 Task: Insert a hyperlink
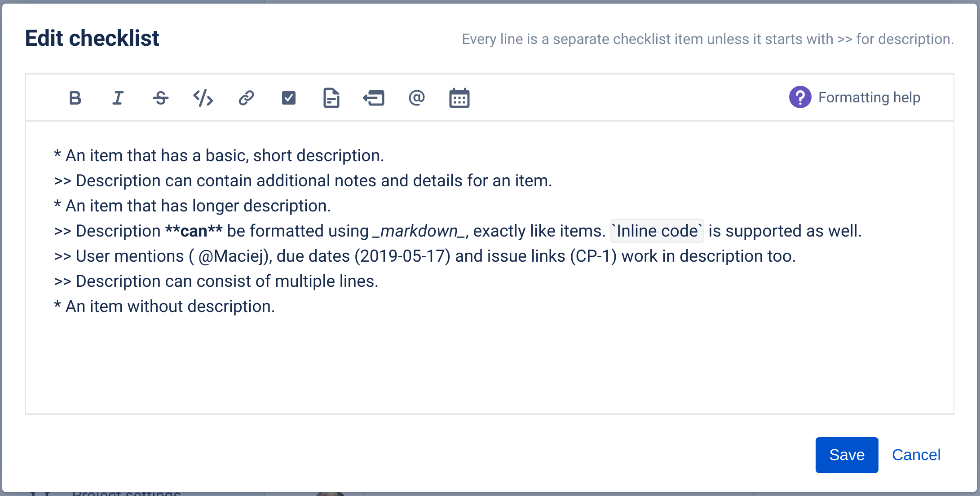click(x=245, y=98)
